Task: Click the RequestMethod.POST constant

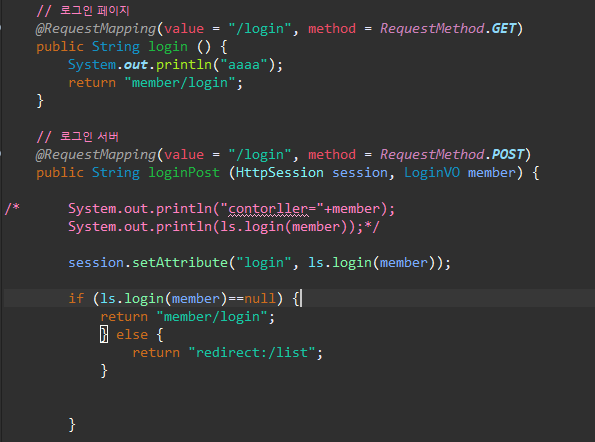Action: tap(452, 154)
